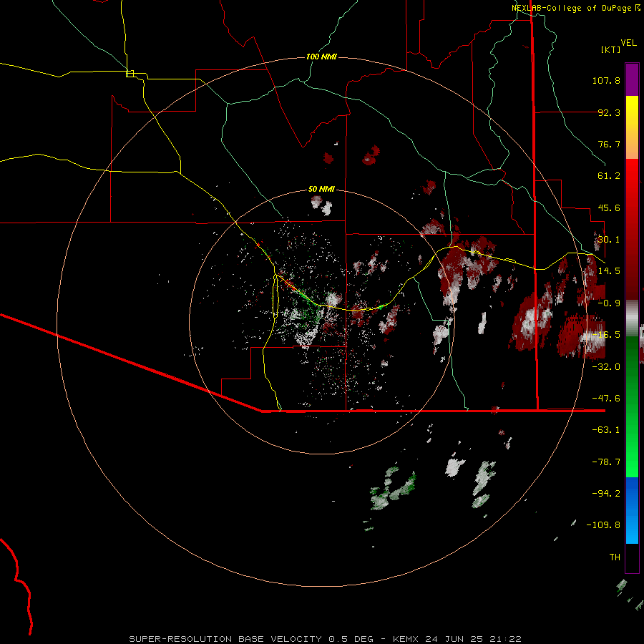This screenshot has width=644, height=644.
Task: Click the -16.5 velocity scale value
Action: (606, 335)
